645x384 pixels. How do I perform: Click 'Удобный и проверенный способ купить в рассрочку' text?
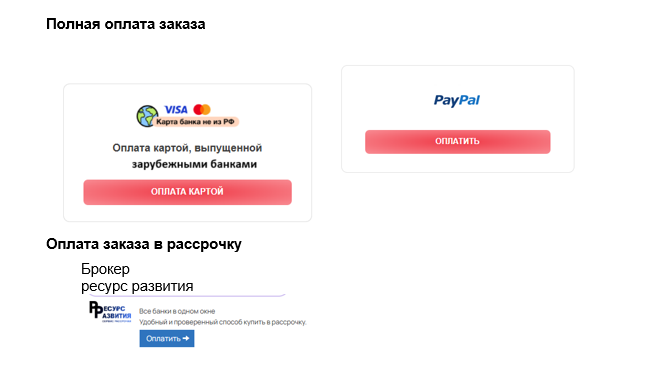click(x=223, y=322)
